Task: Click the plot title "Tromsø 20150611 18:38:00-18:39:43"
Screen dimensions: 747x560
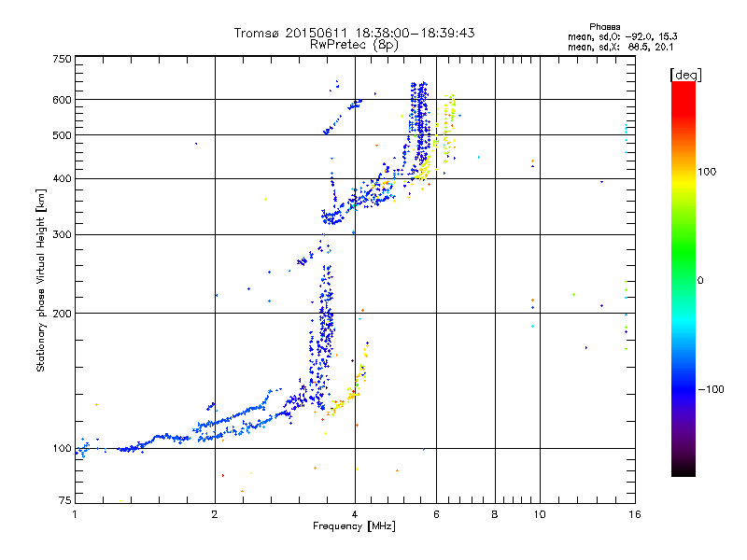Action: 354,33
